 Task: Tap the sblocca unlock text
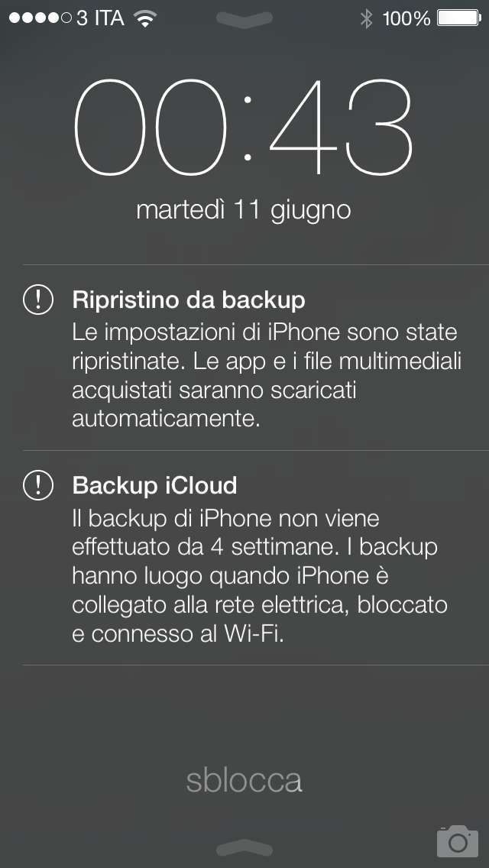[244, 780]
